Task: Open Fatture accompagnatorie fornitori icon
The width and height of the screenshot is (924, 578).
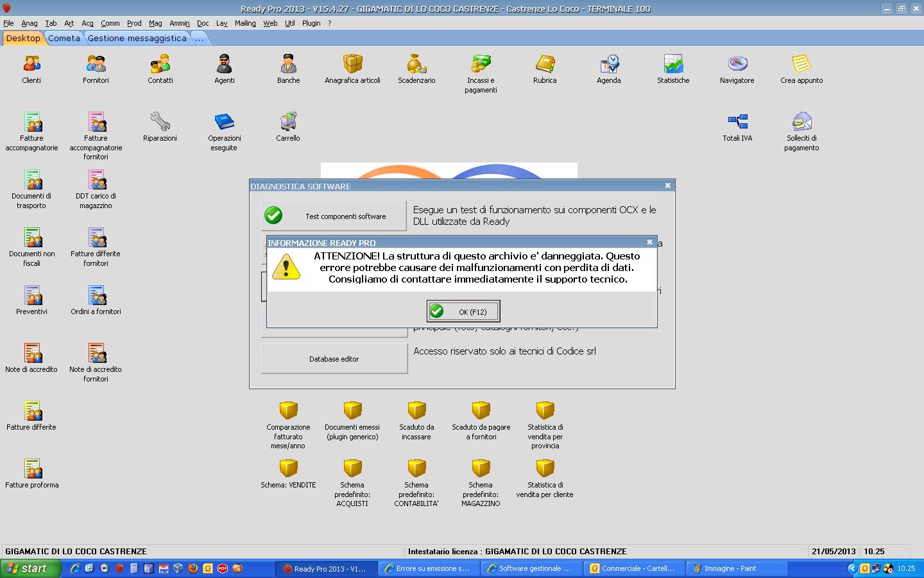Action: (x=96, y=122)
